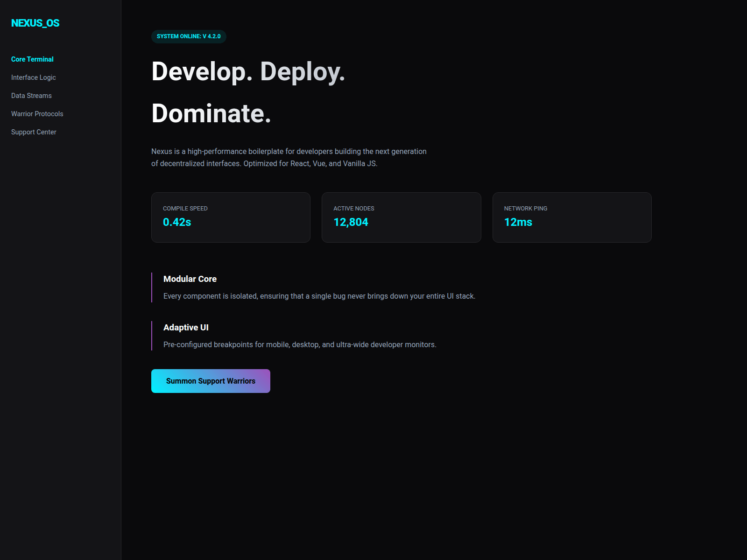
Task: Click the System Online version badge
Action: [x=189, y=36]
